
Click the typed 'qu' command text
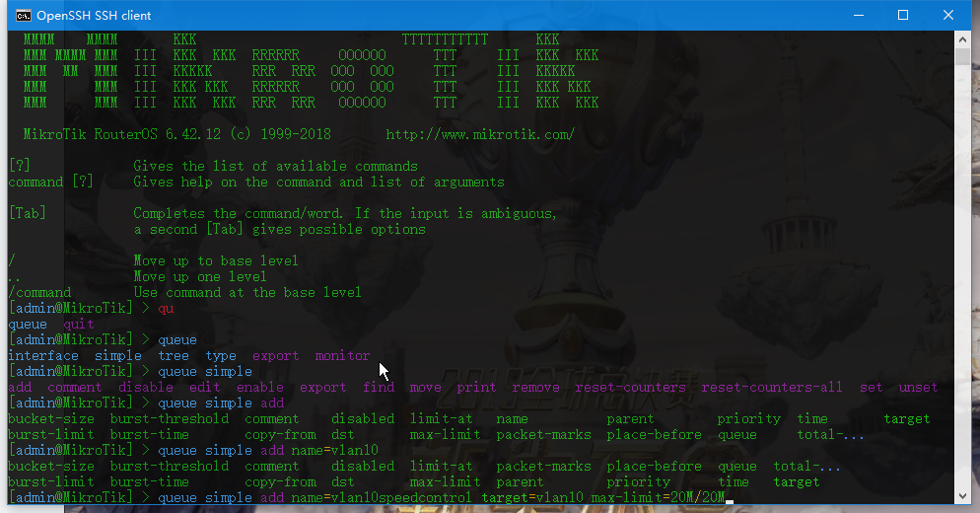(166, 309)
